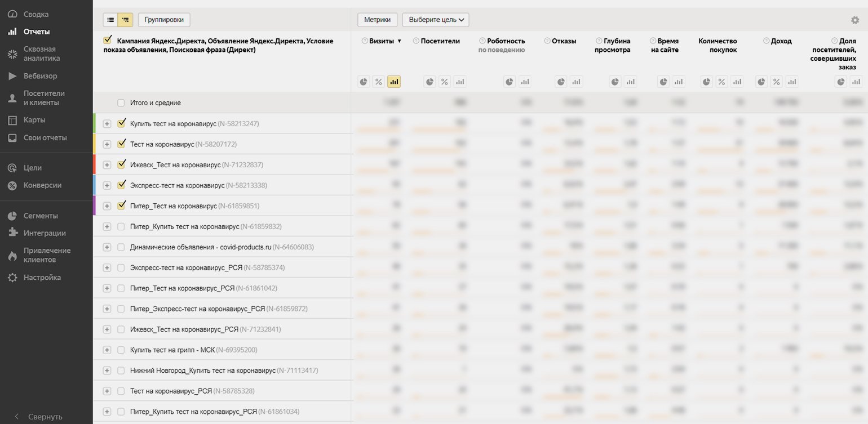
Task: Toggle the header grouping checkbox
Action: (x=108, y=41)
